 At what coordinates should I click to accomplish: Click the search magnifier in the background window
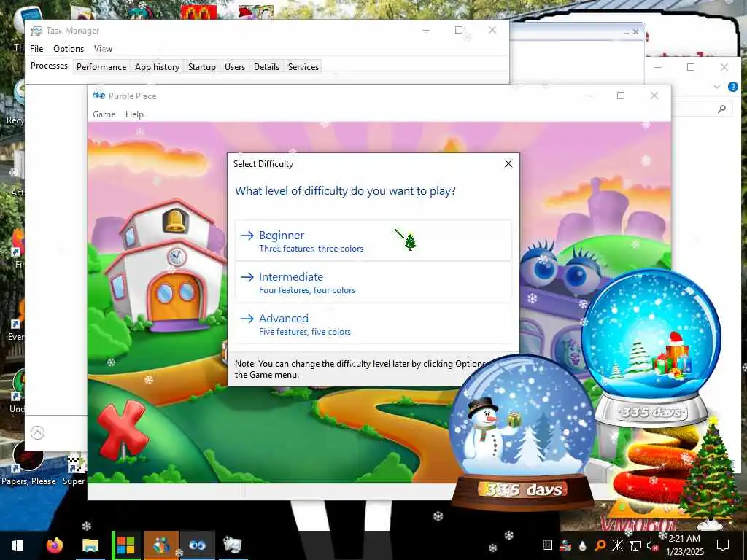pyautogui.click(x=721, y=109)
